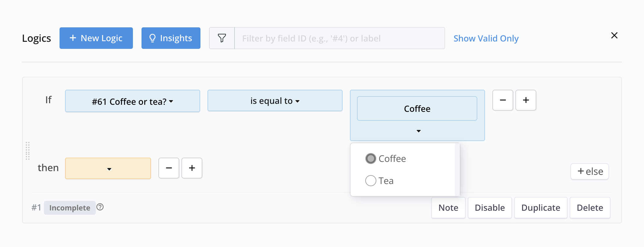This screenshot has width=644, height=247.
Task: Close the Logics panel
Action: coord(614,36)
